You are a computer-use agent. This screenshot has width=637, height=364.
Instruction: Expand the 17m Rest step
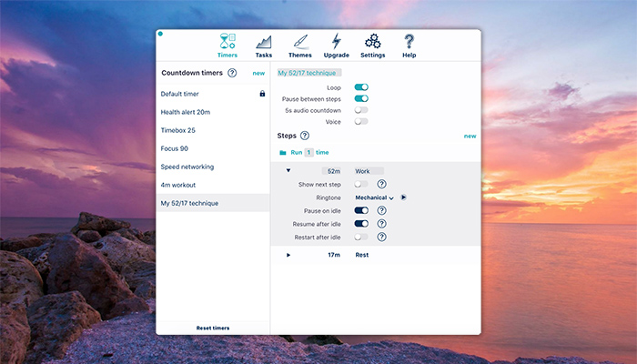click(x=288, y=255)
